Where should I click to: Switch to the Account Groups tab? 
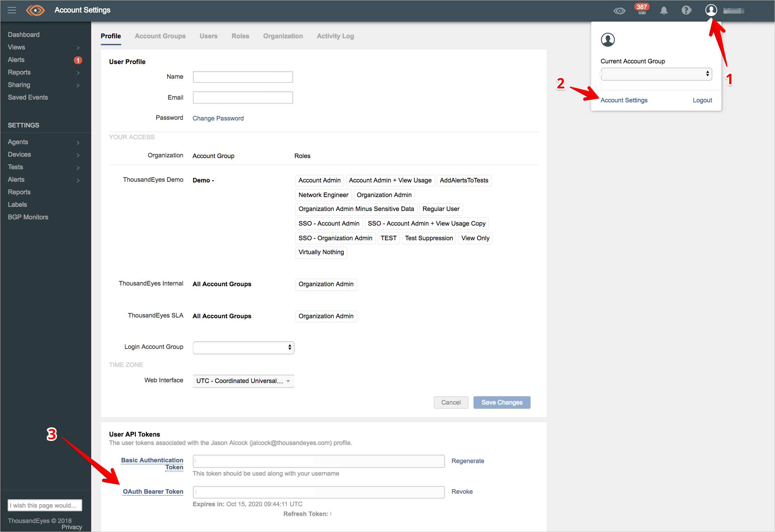click(160, 36)
